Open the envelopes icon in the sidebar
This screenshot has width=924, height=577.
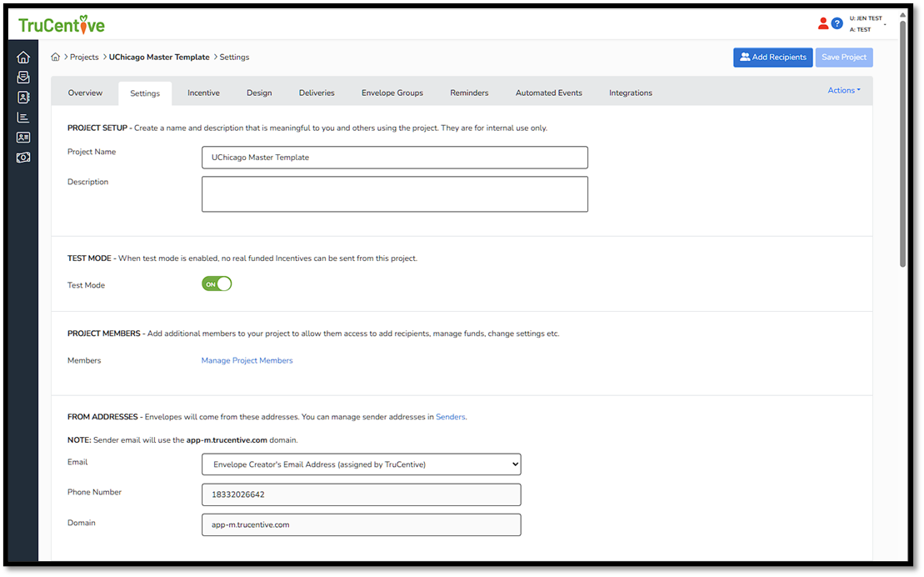click(23, 78)
